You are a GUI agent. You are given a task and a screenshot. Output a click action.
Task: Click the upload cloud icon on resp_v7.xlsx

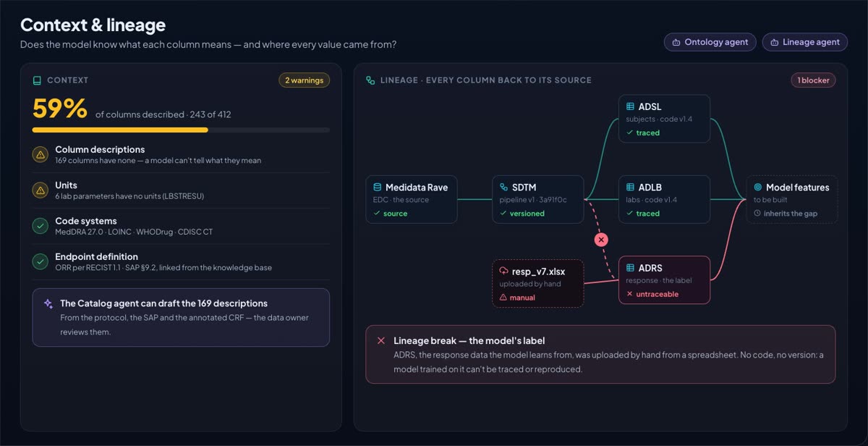504,271
